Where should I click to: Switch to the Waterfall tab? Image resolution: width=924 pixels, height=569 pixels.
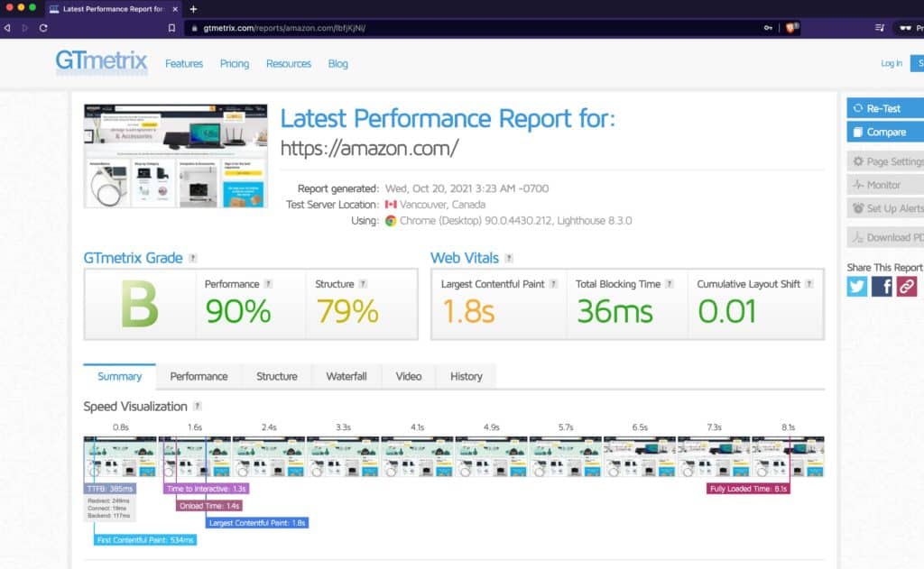[346, 376]
